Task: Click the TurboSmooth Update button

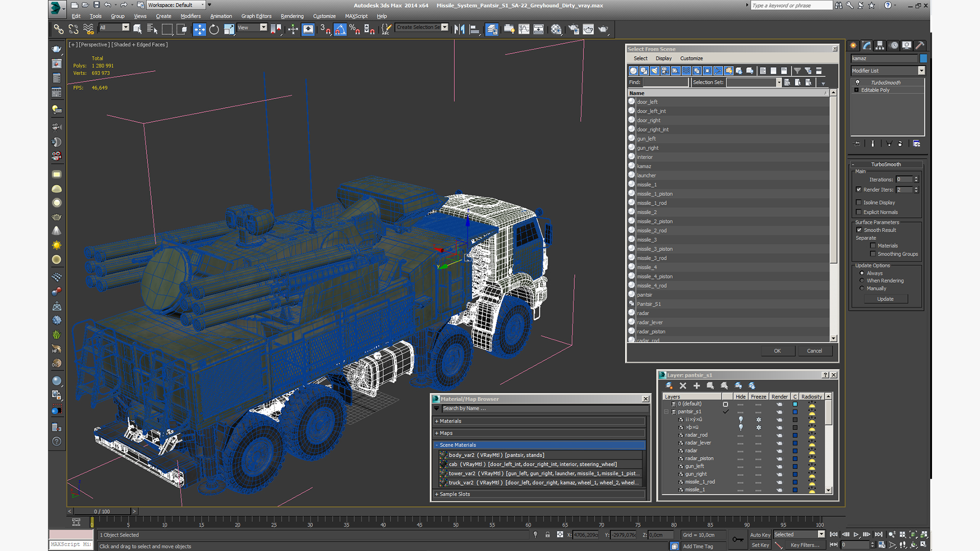Action: [886, 299]
